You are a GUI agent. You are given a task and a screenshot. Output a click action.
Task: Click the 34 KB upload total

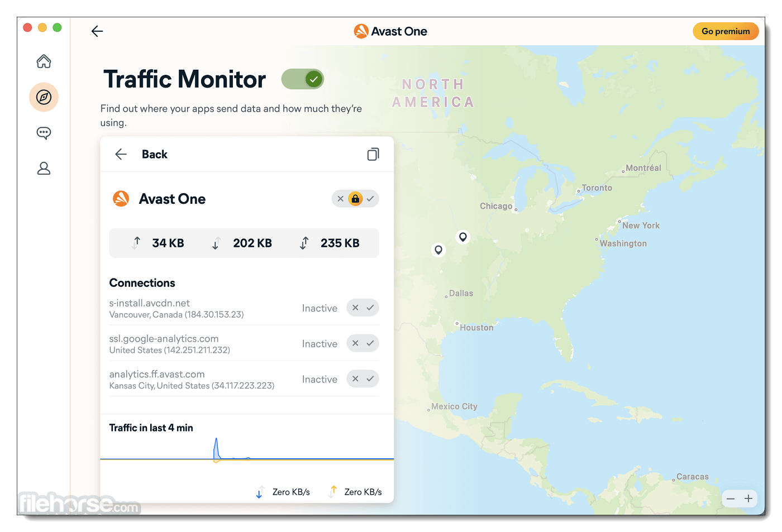168,243
